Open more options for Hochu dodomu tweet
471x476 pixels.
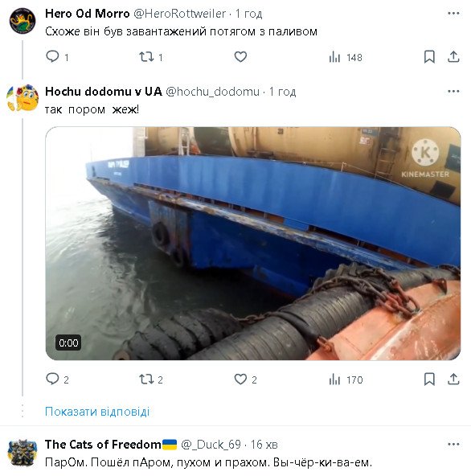coord(453,92)
